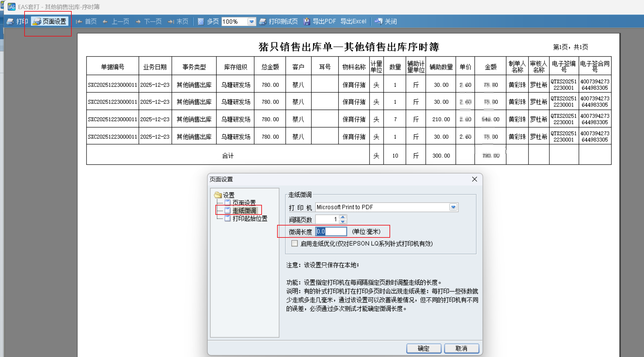
Task: Select 页面设置 tree item
Action: [244, 203]
